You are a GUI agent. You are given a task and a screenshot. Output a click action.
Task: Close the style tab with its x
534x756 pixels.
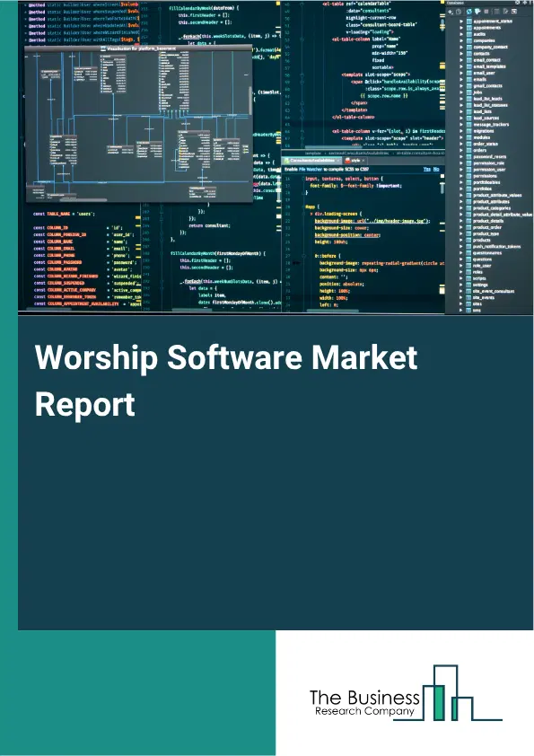click(363, 161)
